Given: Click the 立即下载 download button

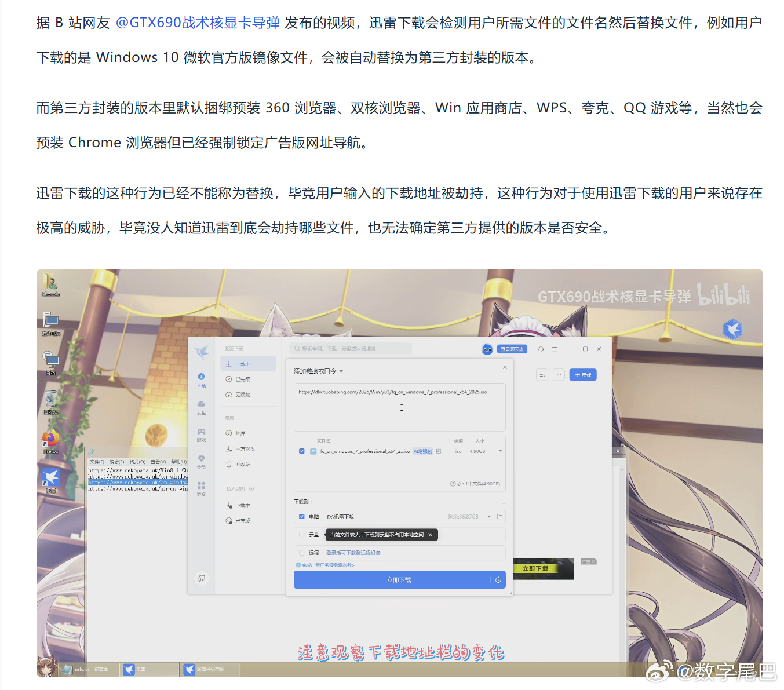Looking at the screenshot, I should pyautogui.click(x=399, y=579).
